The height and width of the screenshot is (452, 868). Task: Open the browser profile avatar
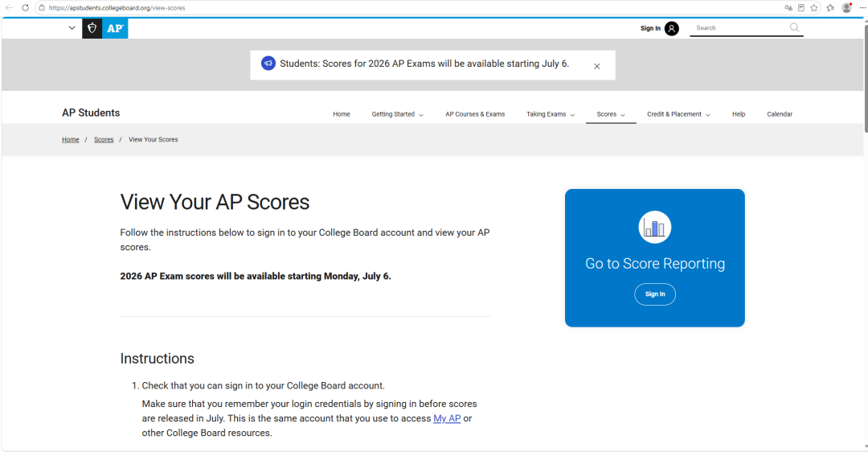point(846,8)
